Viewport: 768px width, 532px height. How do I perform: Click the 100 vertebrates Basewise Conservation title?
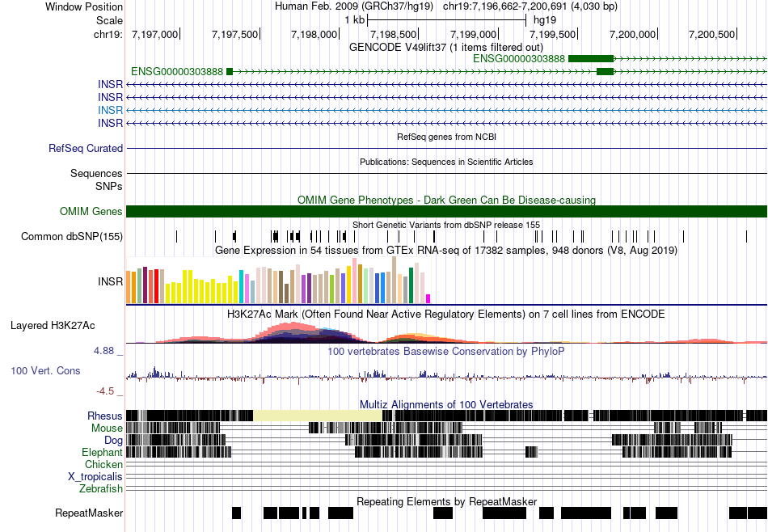446,351
